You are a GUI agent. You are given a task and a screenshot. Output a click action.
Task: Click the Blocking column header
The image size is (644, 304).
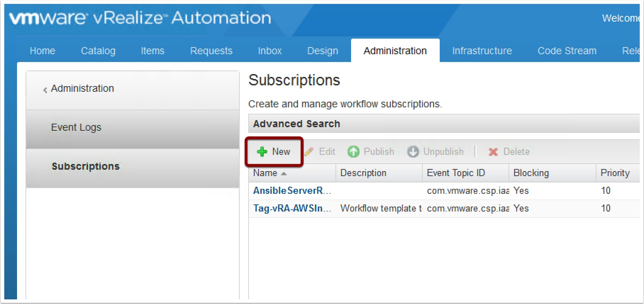tap(531, 173)
